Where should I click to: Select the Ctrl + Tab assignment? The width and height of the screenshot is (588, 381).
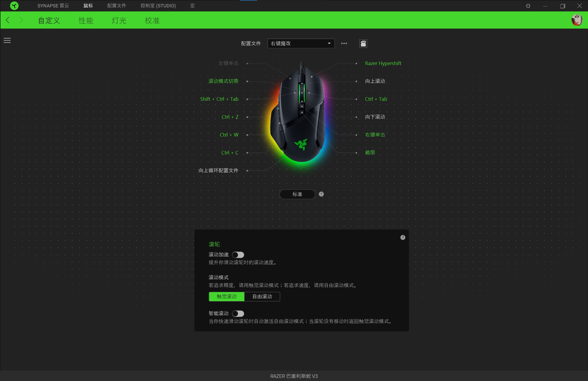(x=376, y=99)
